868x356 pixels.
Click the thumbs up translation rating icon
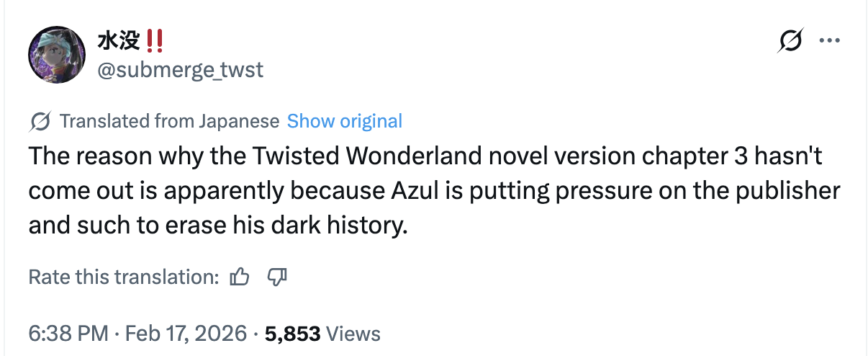pyautogui.click(x=240, y=277)
